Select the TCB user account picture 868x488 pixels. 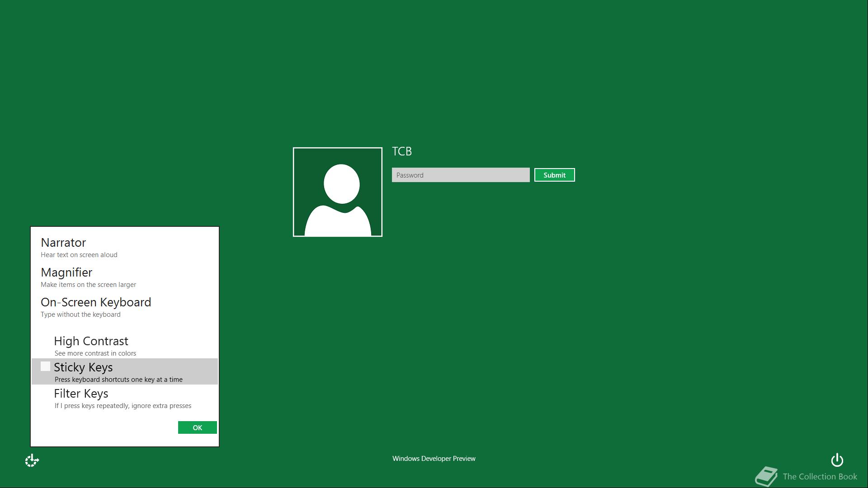coord(337,192)
